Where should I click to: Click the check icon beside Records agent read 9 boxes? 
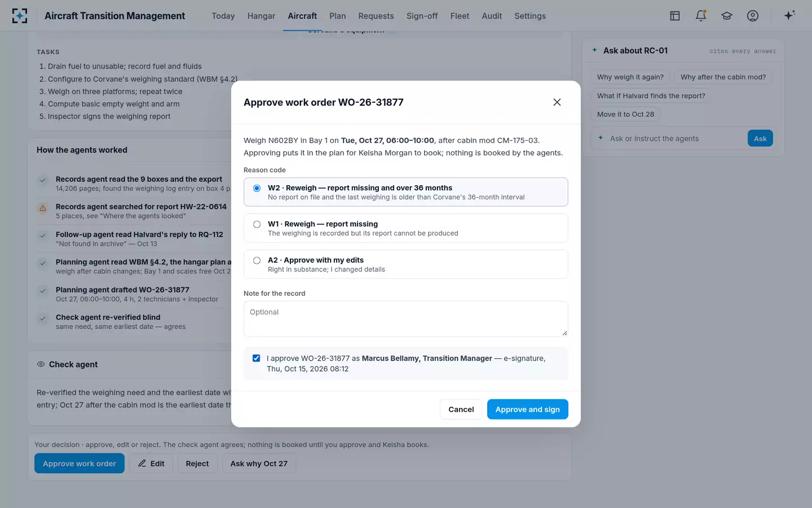point(43,181)
